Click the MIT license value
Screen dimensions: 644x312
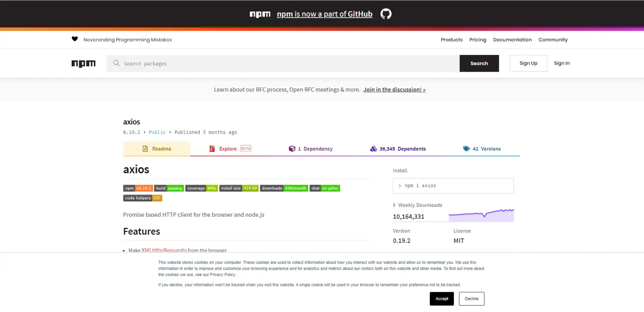pyautogui.click(x=459, y=241)
